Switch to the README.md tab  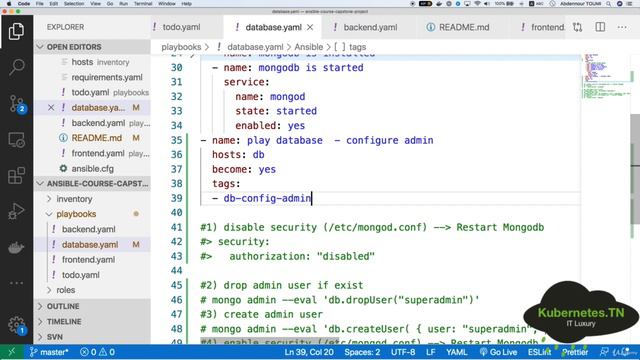pos(464,27)
